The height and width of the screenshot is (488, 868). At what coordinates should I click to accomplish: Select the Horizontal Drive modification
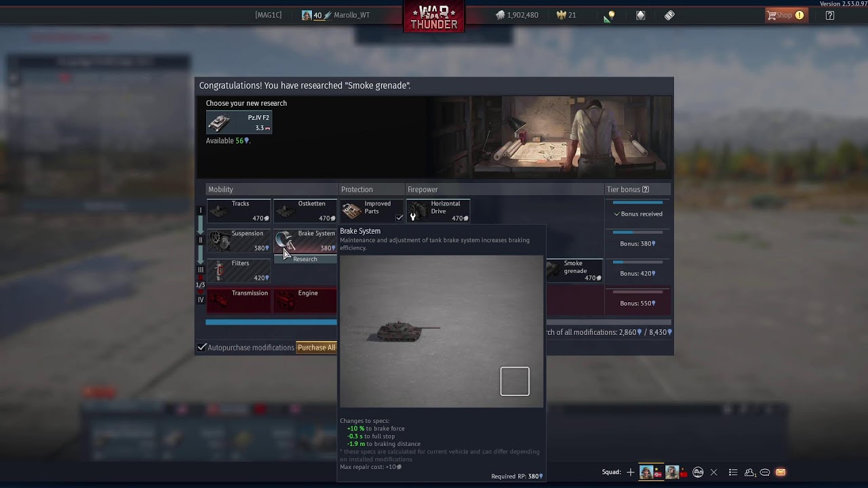click(x=438, y=211)
